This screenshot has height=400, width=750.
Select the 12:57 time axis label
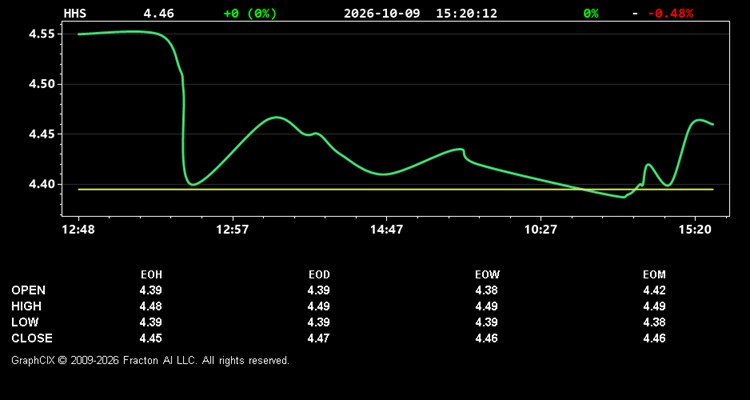pyautogui.click(x=232, y=230)
